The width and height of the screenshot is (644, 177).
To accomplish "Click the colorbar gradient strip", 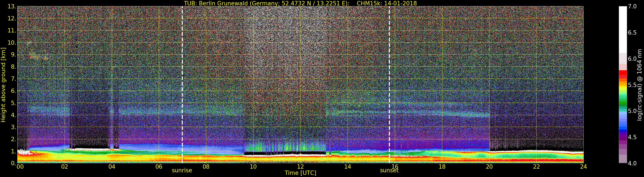I will pos(623,85).
